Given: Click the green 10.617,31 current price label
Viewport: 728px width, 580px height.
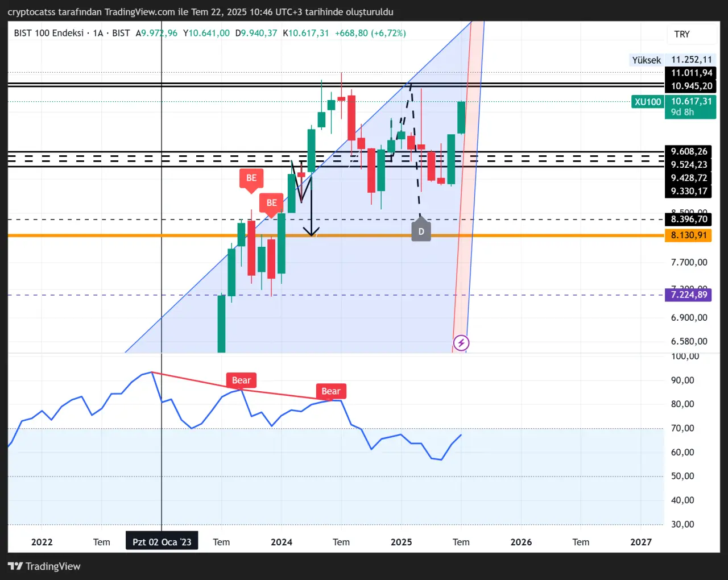Looking at the screenshot, I should (691, 102).
